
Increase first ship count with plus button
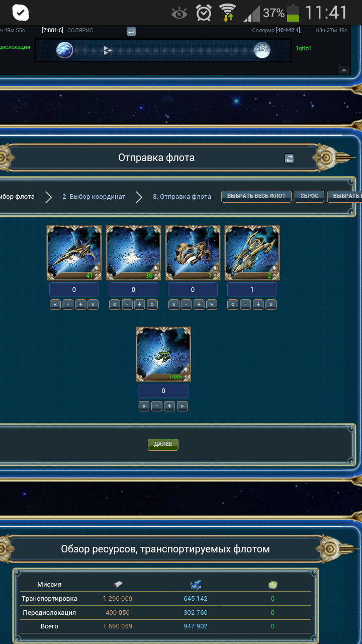(x=80, y=304)
